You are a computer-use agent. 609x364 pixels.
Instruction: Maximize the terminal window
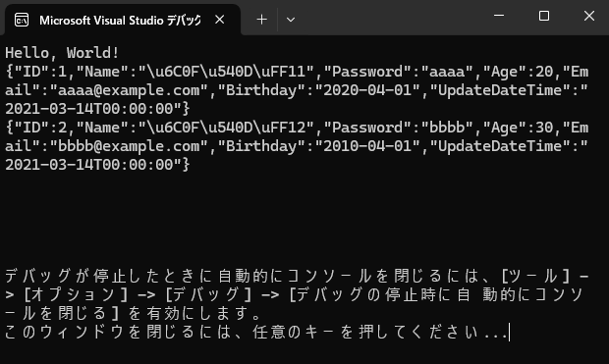coord(544,16)
